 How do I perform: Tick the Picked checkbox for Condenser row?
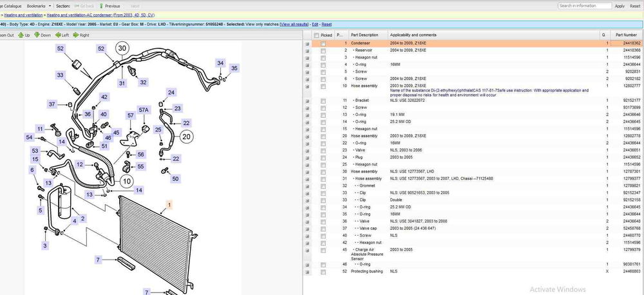pyautogui.click(x=323, y=43)
